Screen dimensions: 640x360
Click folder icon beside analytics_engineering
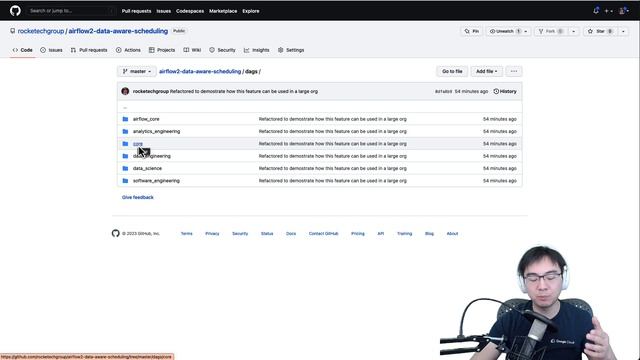tap(125, 131)
